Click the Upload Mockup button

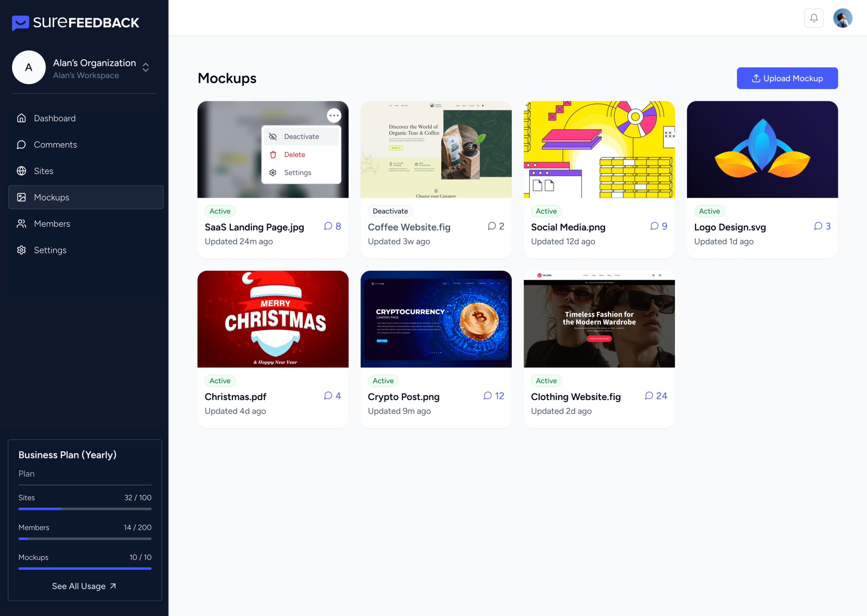point(787,78)
